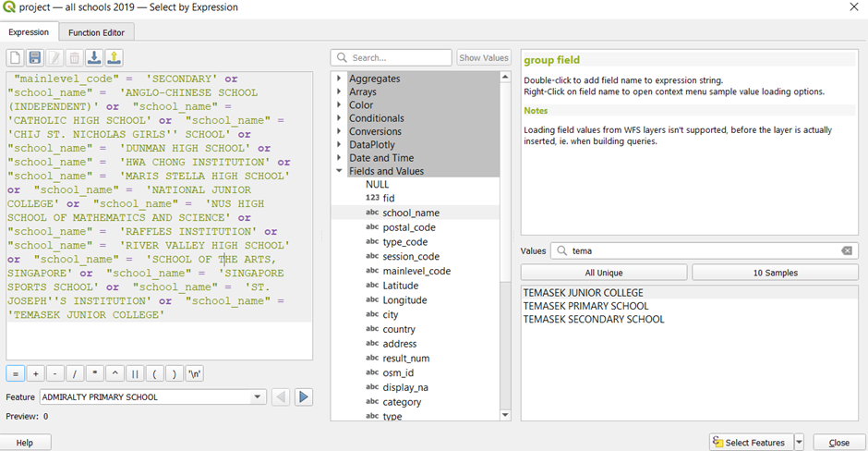Screen dimensions: 868x451
Task: Open the Feature dropdown showing ADMIRALTY PRIMARY SCHOOL
Action: point(258,397)
